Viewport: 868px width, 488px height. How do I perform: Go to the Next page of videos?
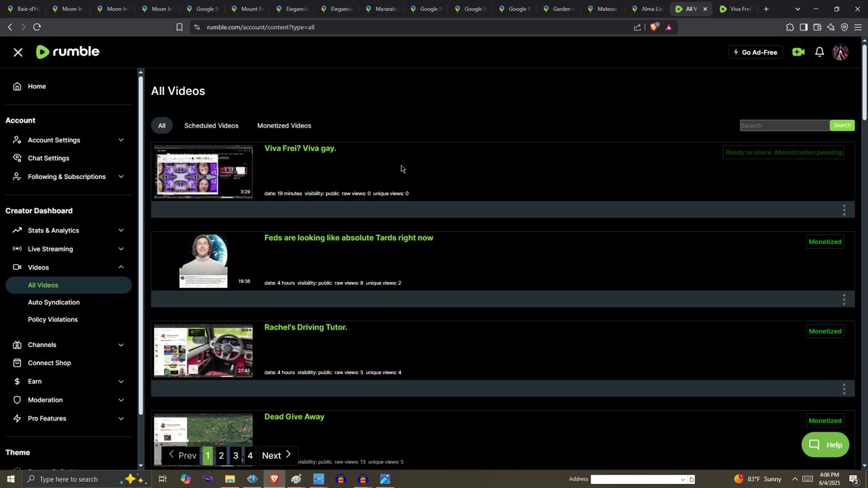point(277,455)
